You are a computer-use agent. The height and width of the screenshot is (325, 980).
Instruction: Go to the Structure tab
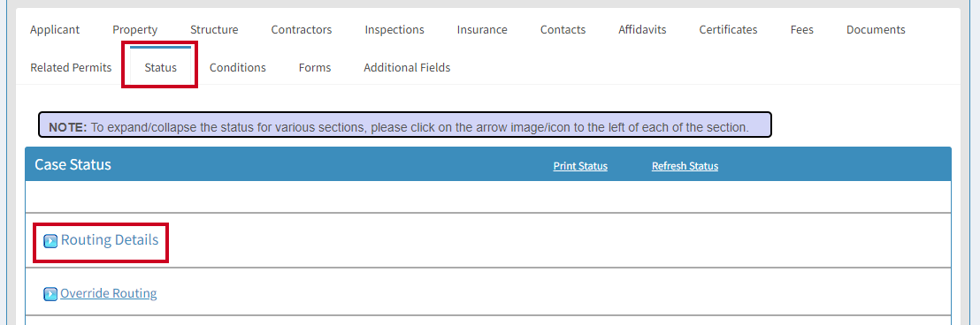click(214, 29)
